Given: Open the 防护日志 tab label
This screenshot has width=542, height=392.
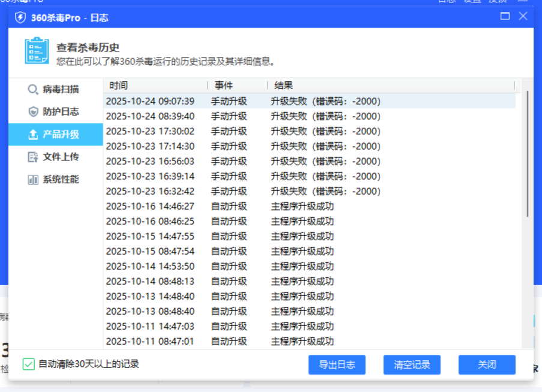Looking at the screenshot, I should (x=61, y=112).
